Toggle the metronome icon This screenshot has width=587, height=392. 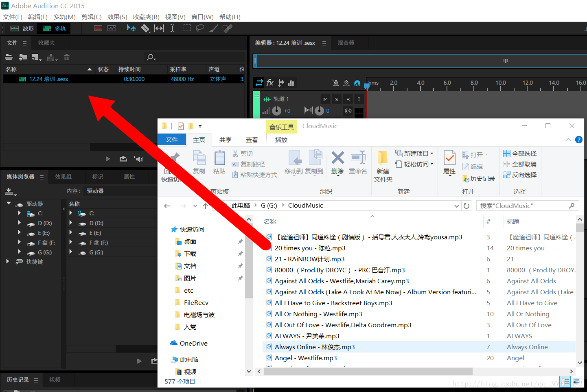coord(336,83)
